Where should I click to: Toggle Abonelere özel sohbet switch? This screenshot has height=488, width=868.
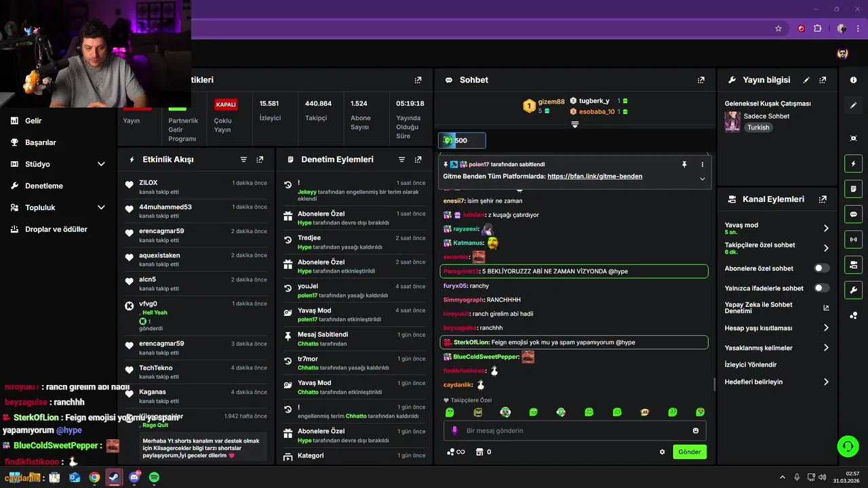pyautogui.click(x=821, y=268)
